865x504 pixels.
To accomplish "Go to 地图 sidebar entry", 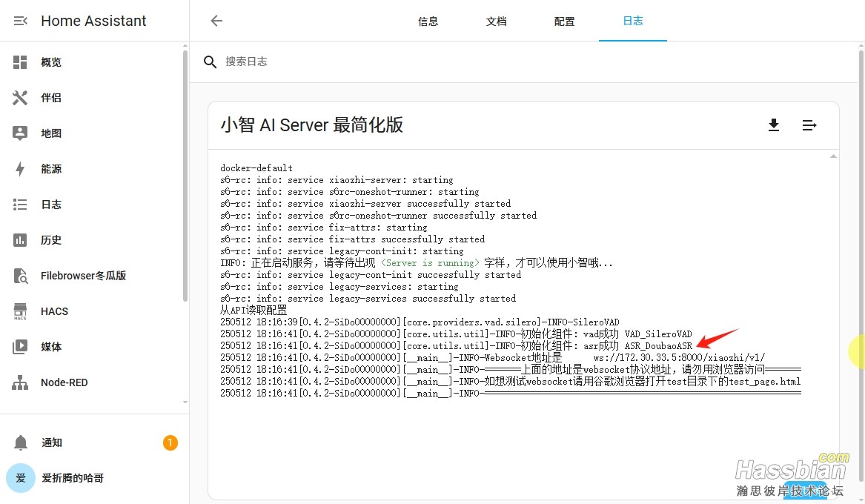I will pos(92,133).
